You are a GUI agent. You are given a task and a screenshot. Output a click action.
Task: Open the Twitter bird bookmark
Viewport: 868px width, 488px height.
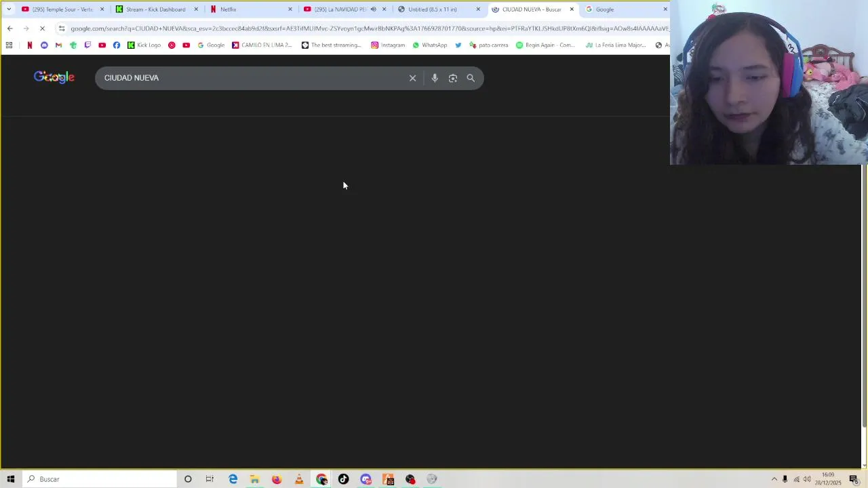click(458, 45)
